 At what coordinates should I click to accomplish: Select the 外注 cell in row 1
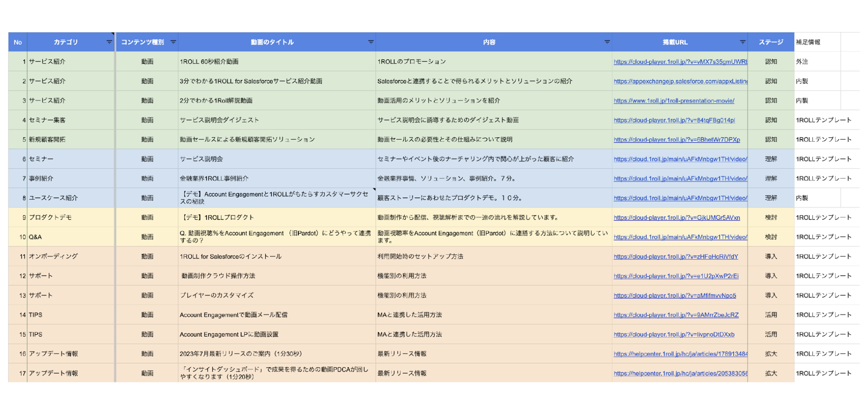[x=815, y=62]
